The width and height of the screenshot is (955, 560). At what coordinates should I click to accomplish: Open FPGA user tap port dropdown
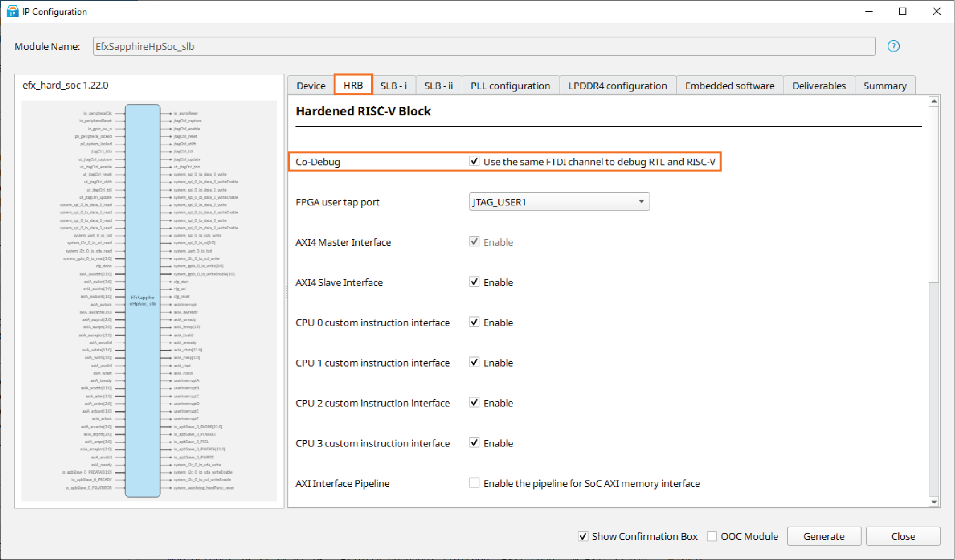click(559, 202)
